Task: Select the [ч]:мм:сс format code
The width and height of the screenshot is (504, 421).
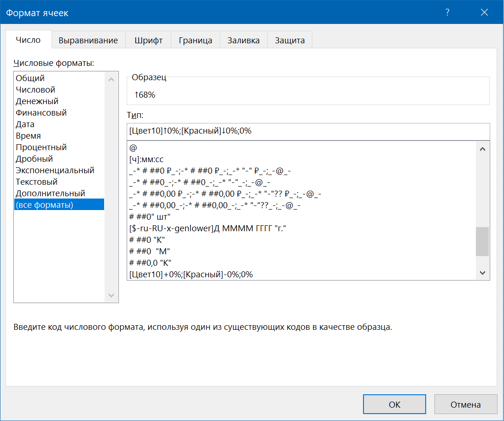Action: point(301,159)
